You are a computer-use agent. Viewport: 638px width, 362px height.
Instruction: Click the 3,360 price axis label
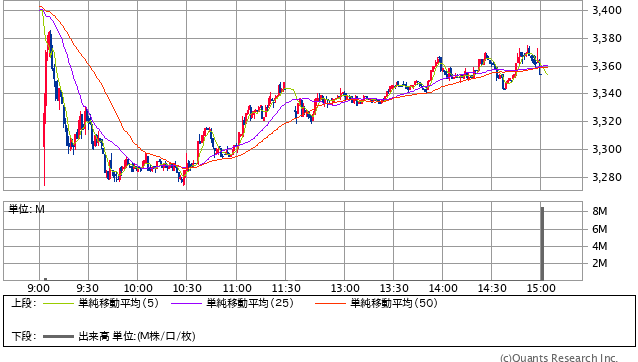coord(607,66)
